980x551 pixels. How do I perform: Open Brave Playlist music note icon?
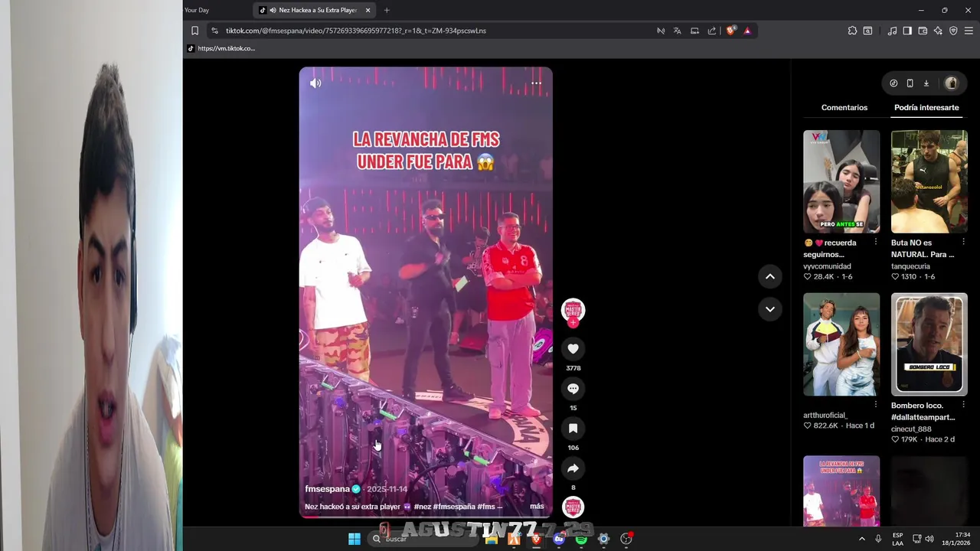point(892,31)
